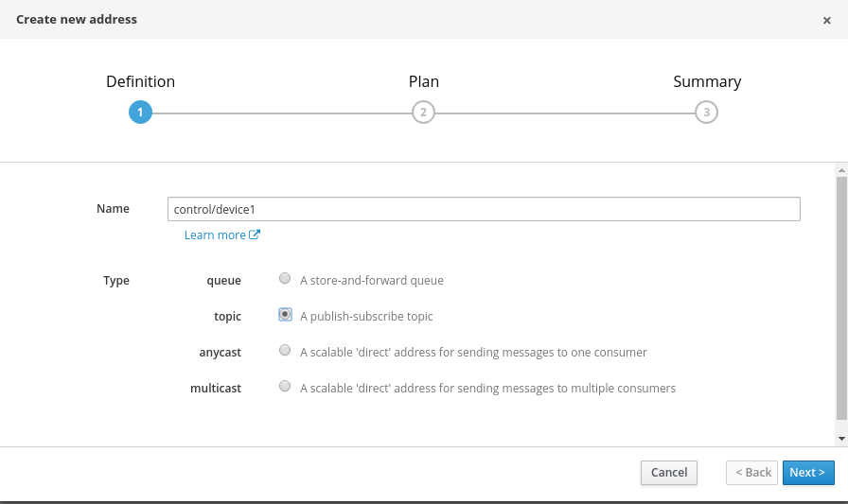Image resolution: width=848 pixels, height=504 pixels.
Task: Click the Back button
Action: tap(752, 473)
